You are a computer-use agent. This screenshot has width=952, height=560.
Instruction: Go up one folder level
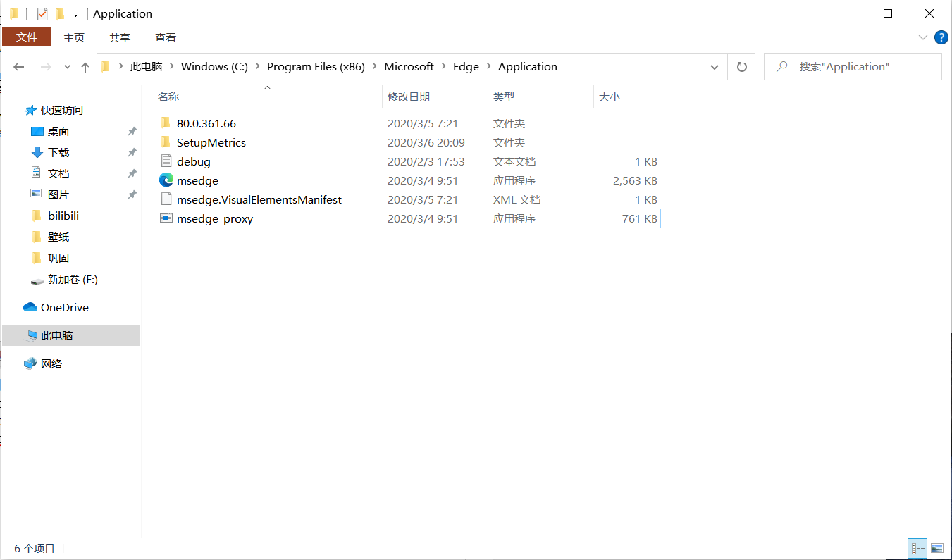[x=85, y=67]
